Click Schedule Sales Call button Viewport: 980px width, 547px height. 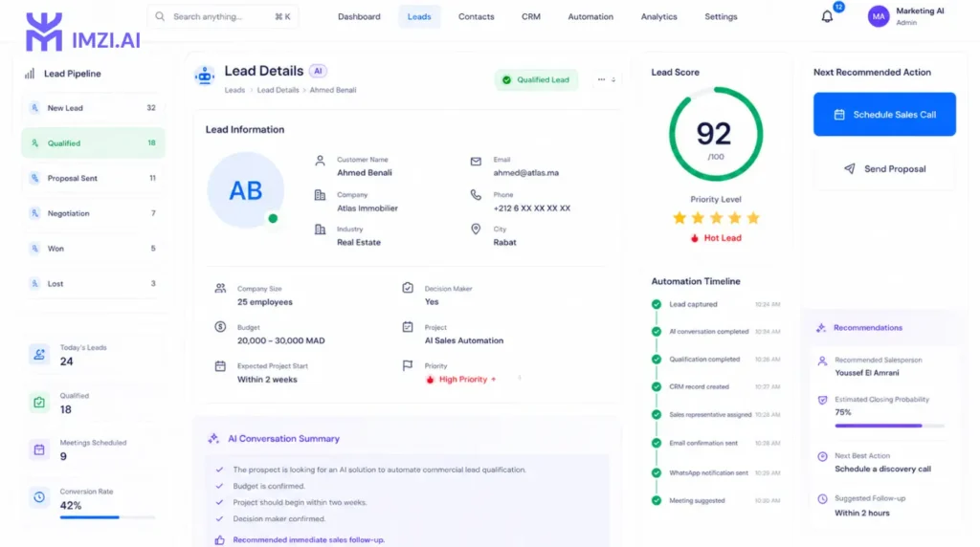884,114
